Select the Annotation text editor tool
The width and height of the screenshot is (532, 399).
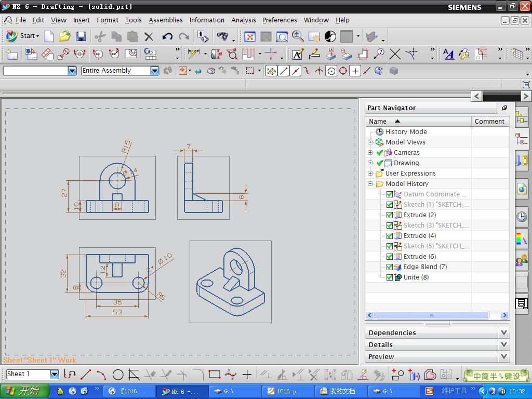(297, 54)
